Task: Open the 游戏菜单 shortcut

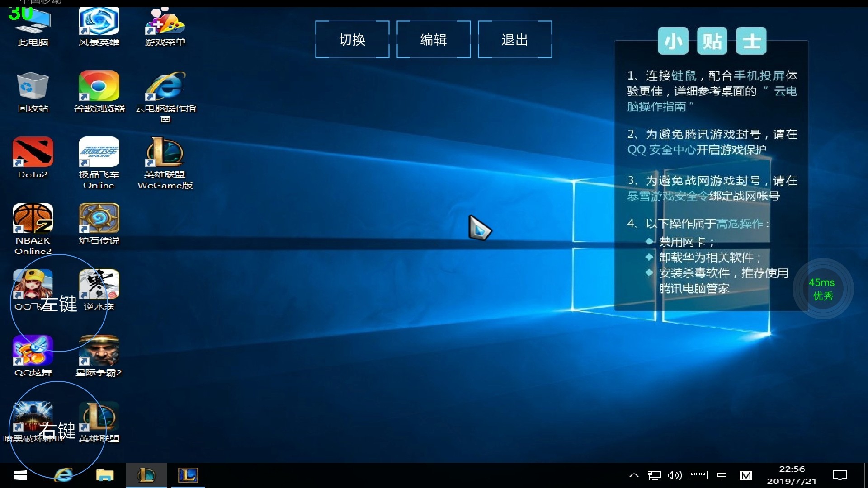Action: pos(165,27)
